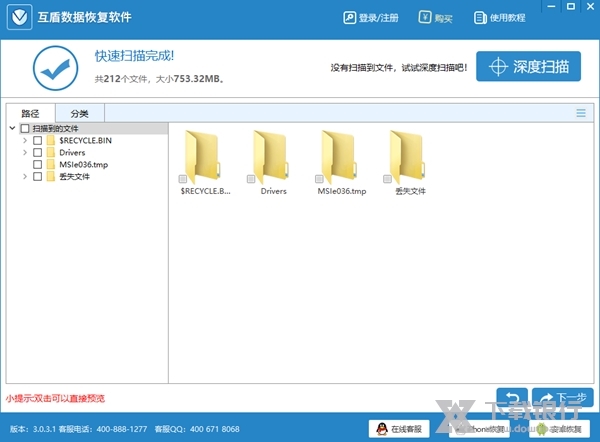This screenshot has height=442, width=600.
Task: Switch to the 分类 tab
Action: 80,113
